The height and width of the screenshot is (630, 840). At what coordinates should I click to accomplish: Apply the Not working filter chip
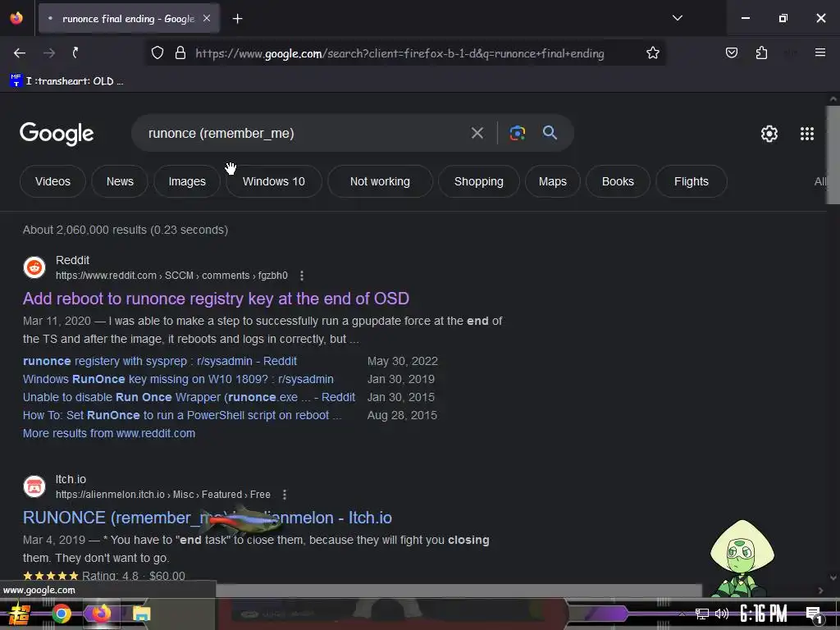click(380, 181)
